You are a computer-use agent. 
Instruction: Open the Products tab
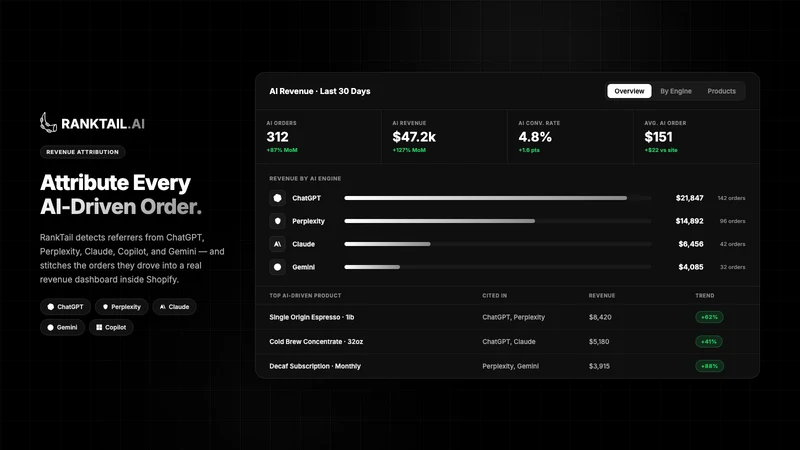point(721,91)
